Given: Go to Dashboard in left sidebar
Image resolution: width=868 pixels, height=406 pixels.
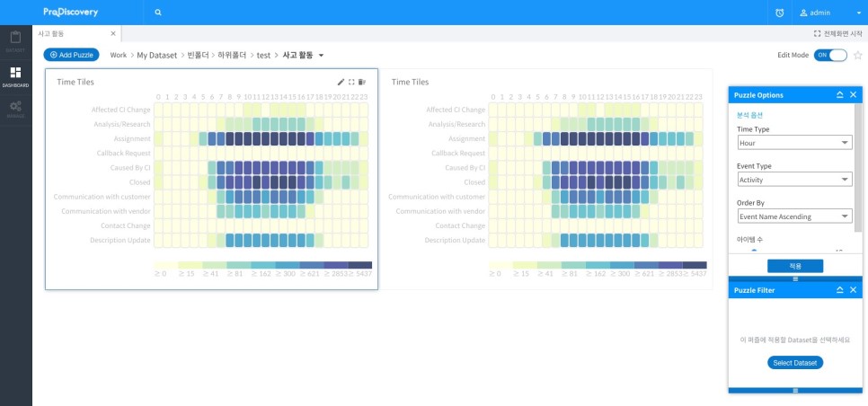Looking at the screenshot, I should 15,75.
